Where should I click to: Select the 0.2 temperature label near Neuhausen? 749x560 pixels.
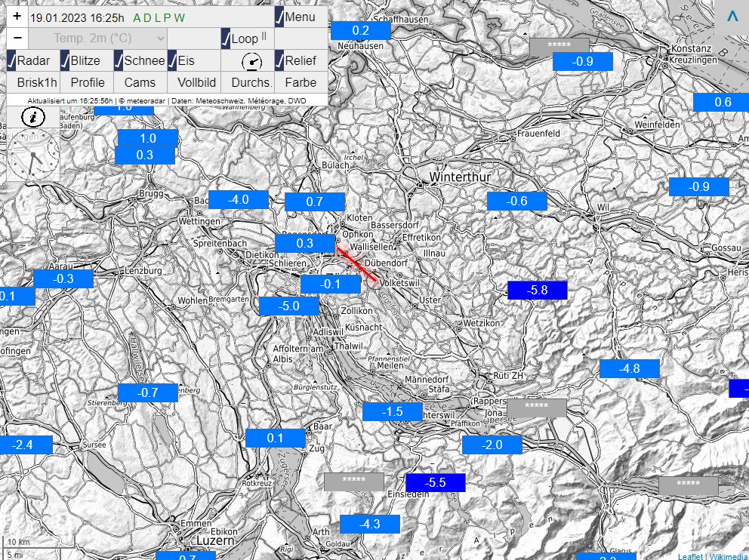click(361, 30)
